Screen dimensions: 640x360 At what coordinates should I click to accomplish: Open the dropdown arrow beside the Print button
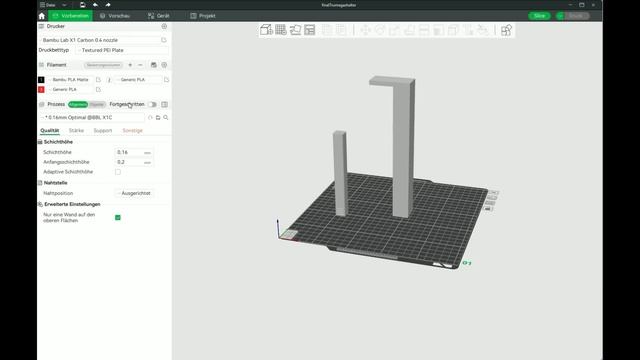tap(560, 16)
